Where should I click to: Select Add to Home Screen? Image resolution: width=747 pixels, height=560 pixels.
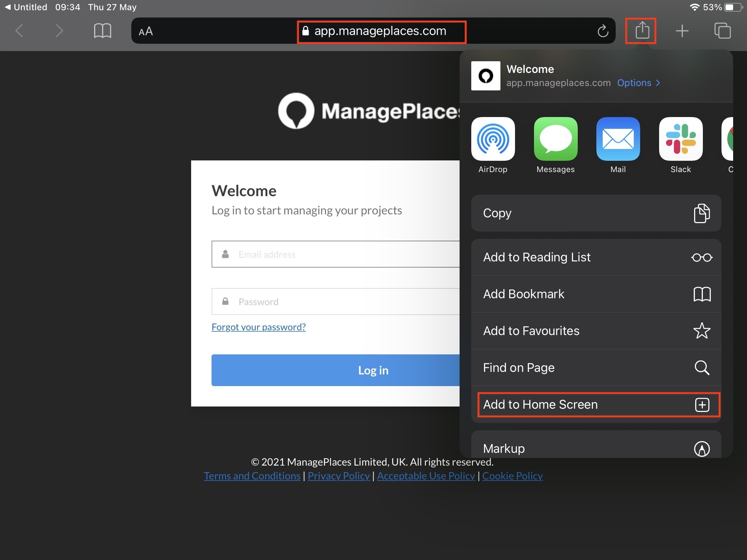tap(596, 404)
